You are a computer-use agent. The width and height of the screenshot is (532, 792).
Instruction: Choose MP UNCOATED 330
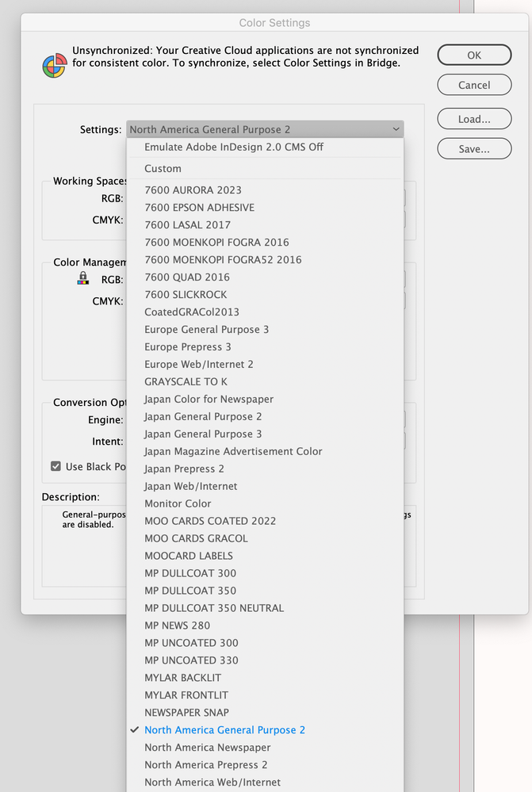tap(265, 660)
